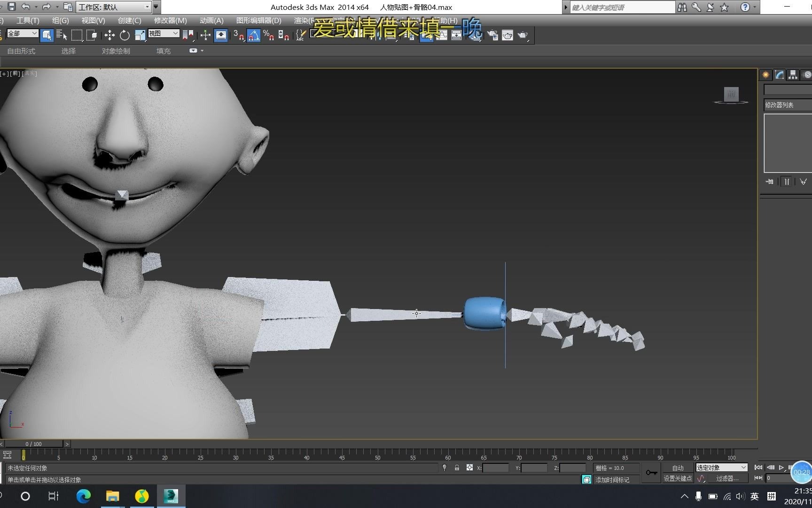Toggle the Window/Crossing selection mode
Viewport: 812px width, 508px height.
pos(92,35)
